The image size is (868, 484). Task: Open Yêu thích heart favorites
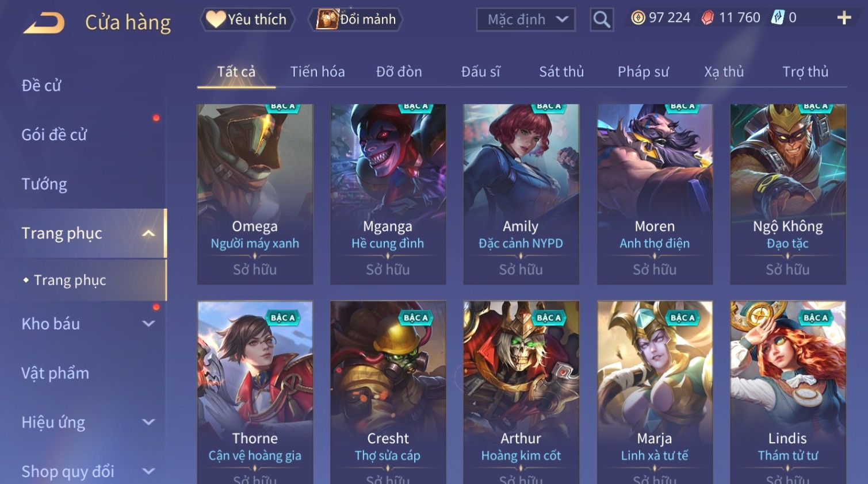point(247,20)
